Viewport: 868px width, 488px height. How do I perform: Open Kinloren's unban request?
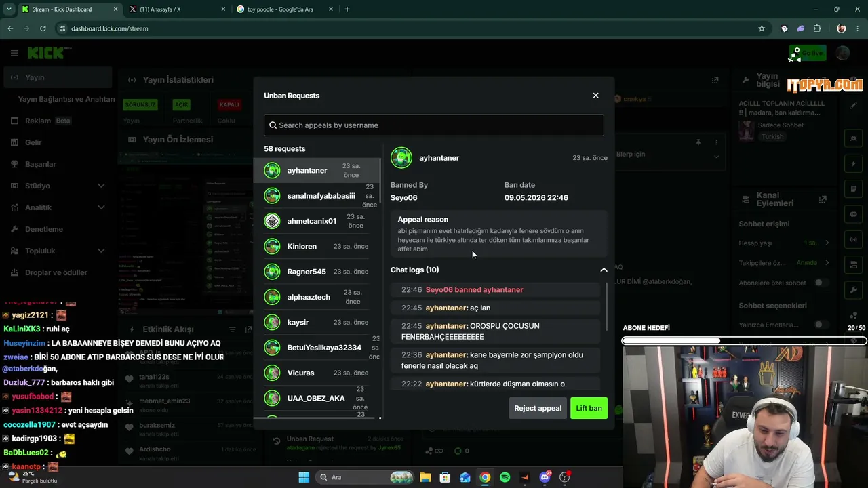pyautogui.click(x=317, y=246)
